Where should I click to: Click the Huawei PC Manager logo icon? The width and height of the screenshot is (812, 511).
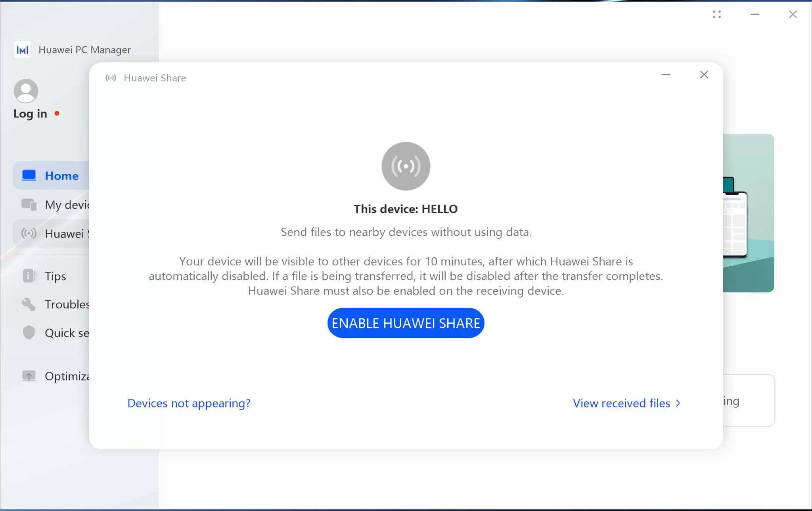(23, 50)
